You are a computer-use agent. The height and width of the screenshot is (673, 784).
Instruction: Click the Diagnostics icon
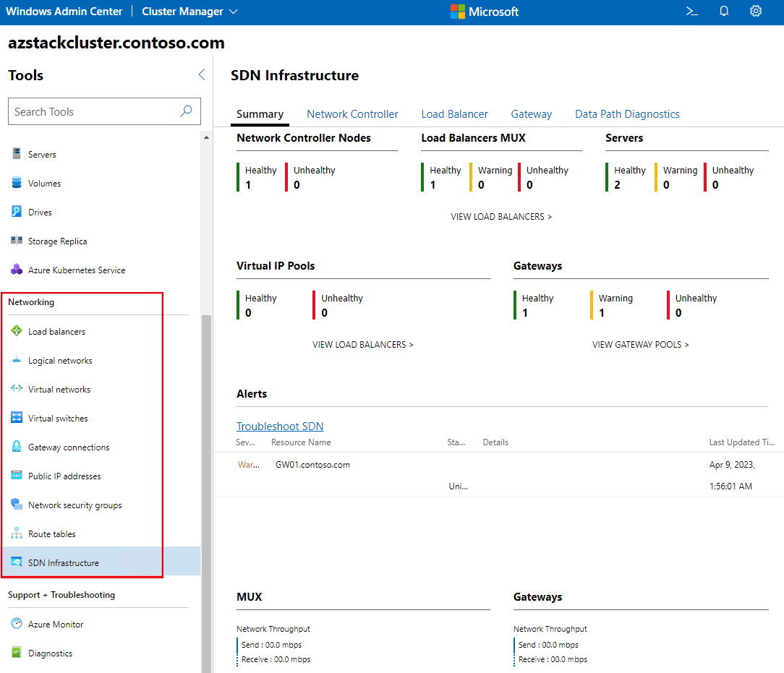17,653
